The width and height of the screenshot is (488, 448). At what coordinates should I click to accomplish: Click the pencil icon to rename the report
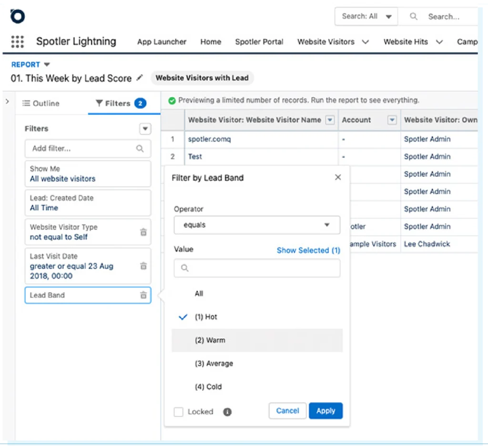[141, 78]
